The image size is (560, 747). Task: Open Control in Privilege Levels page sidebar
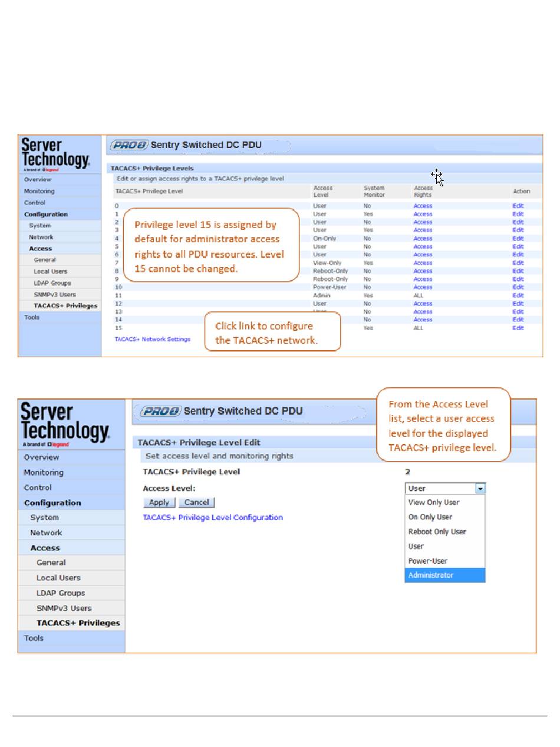[35, 202]
